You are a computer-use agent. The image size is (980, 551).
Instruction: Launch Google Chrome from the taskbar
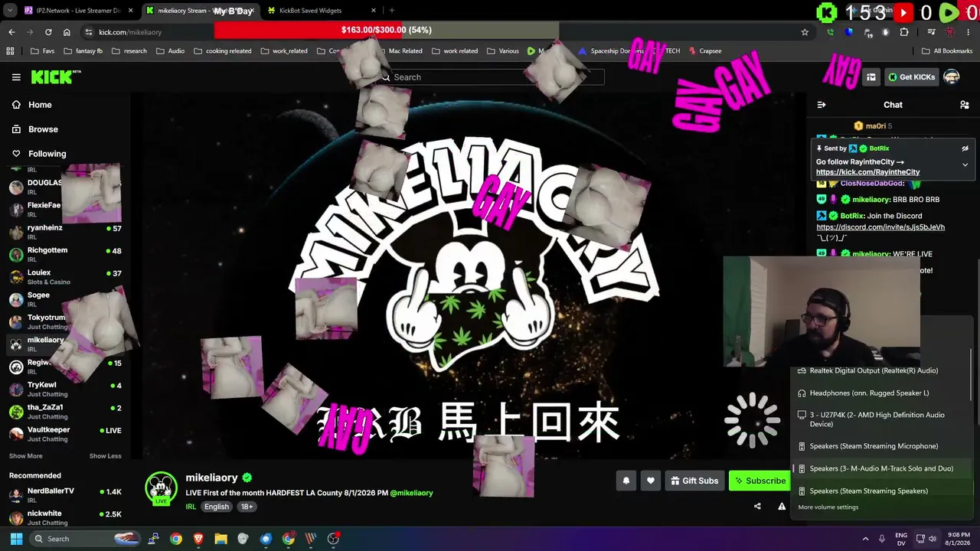tap(176, 539)
